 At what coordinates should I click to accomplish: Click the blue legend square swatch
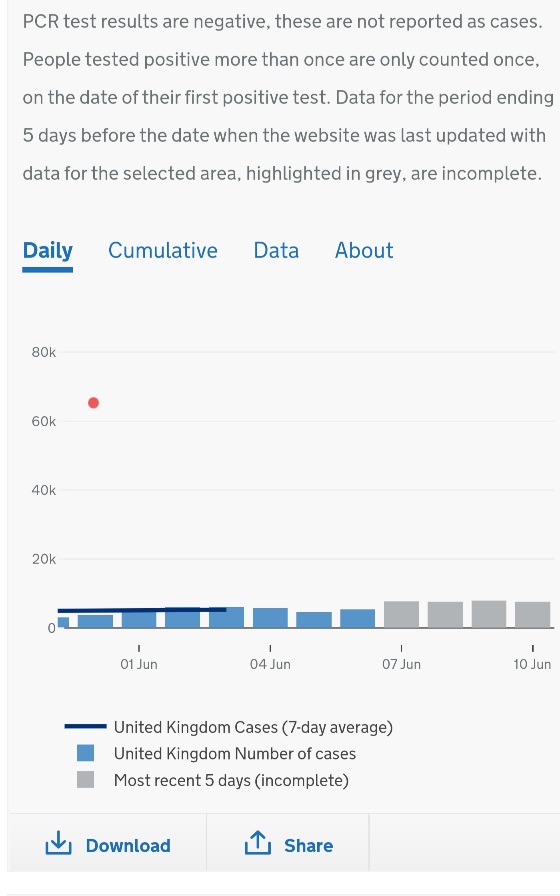pos(85,753)
